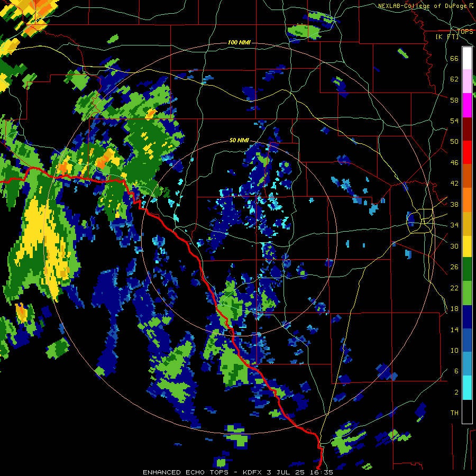Pick the sky blue legend segment
This screenshot has height=476, width=476.
(x=467, y=364)
